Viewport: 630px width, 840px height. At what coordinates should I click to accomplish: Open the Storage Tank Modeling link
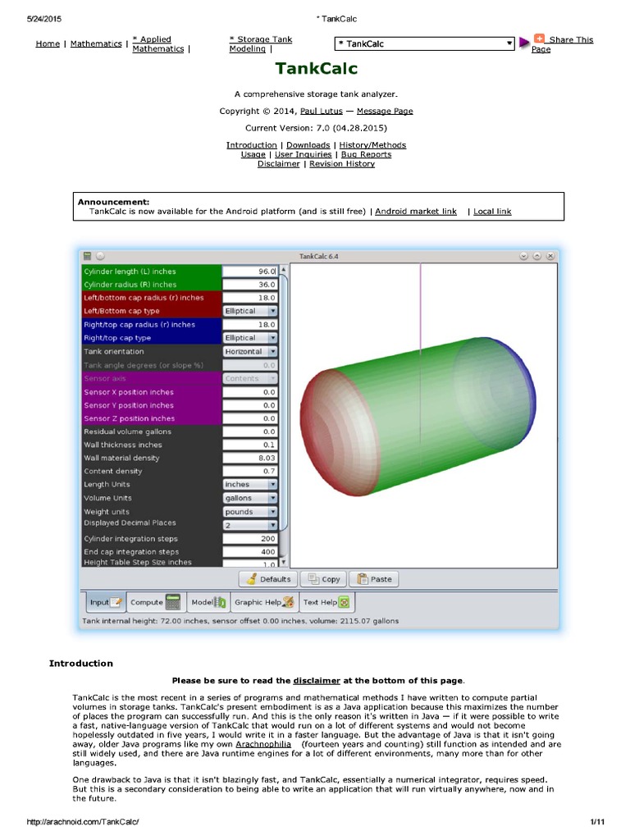(x=260, y=44)
